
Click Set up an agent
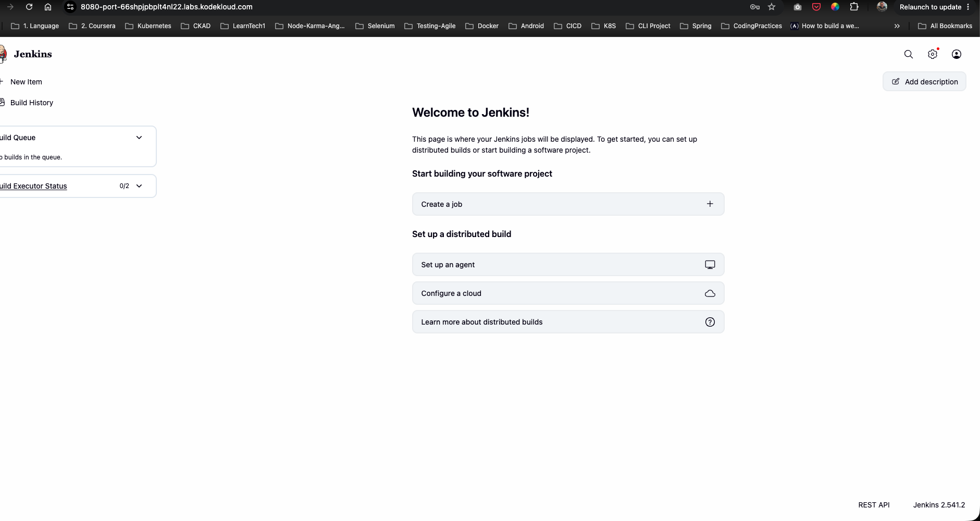(x=568, y=265)
